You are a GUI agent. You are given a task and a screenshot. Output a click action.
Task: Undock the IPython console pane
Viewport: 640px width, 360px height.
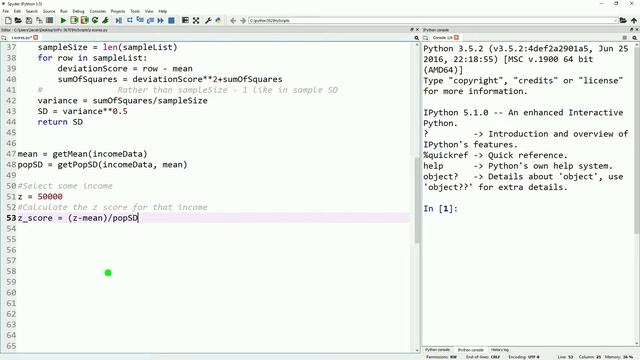point(631,30)
